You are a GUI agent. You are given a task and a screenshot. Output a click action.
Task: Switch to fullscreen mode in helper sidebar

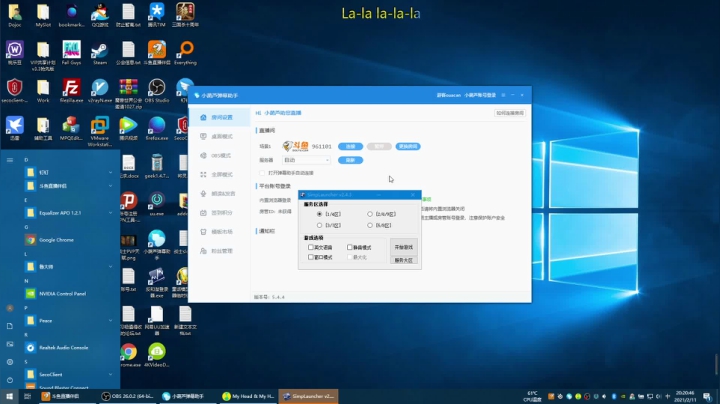pyautogui.click(x=219, y=174)
